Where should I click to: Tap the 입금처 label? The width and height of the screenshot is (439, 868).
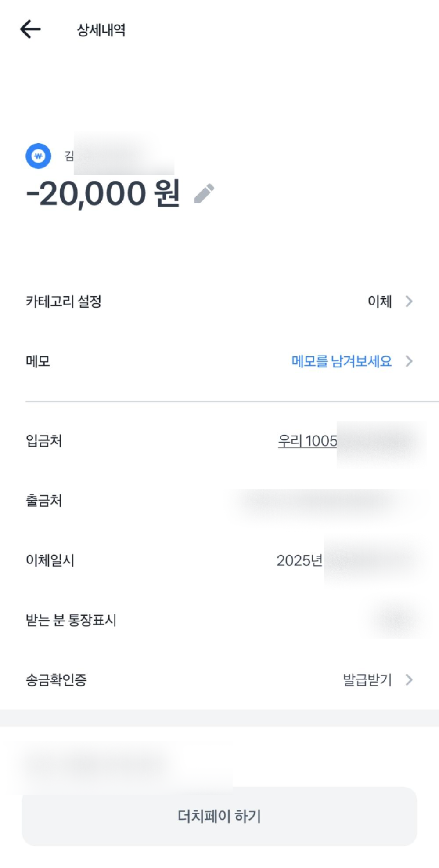click(x=44, y=441)
